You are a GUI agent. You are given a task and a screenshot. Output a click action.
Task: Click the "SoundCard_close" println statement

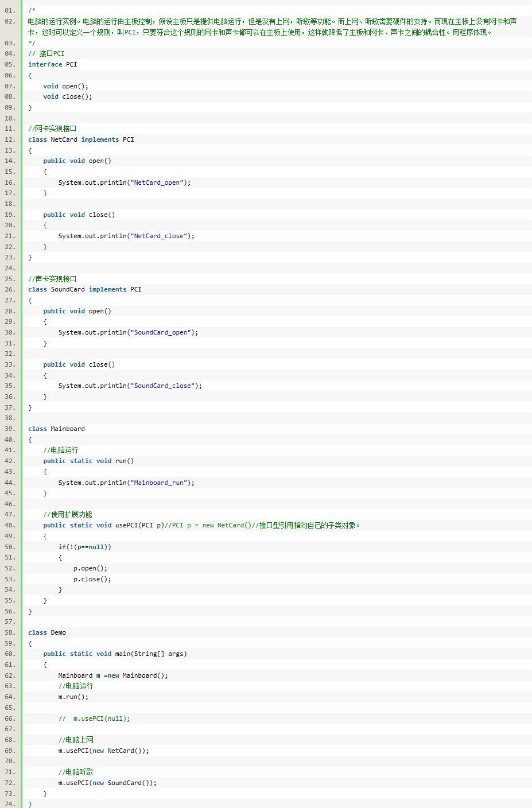pyautogui.click(x=130, y=386)
